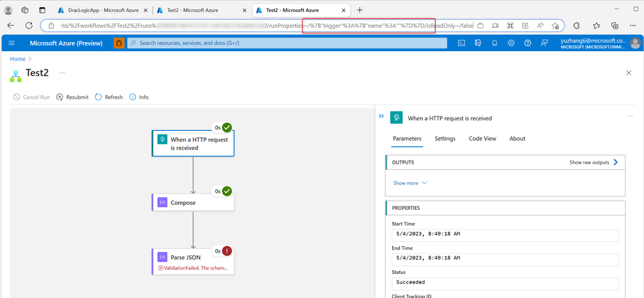
Task: Open Azure feedback icon
Action: coord(544,43)
